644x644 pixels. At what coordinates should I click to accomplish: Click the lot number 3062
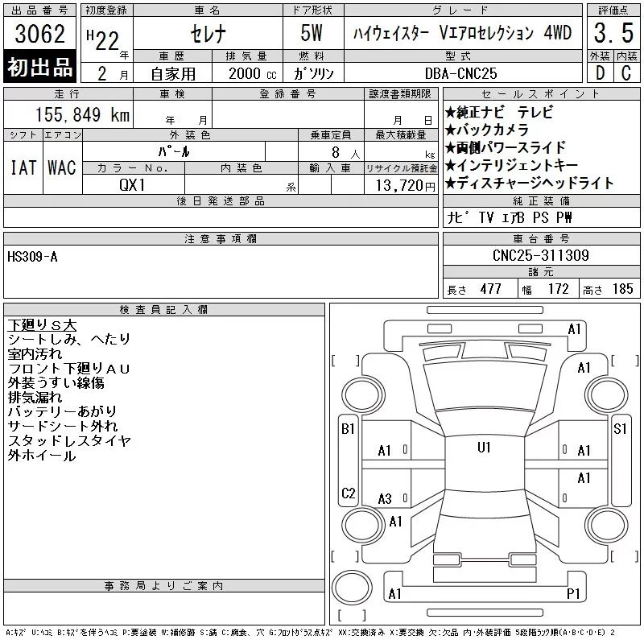click(x=39, y=35)
